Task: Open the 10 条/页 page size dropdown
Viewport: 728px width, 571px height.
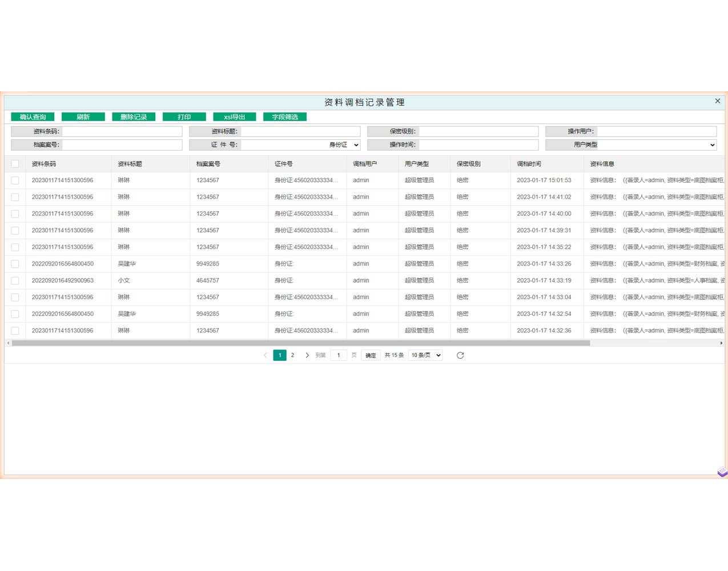Action: coord(425,355)
